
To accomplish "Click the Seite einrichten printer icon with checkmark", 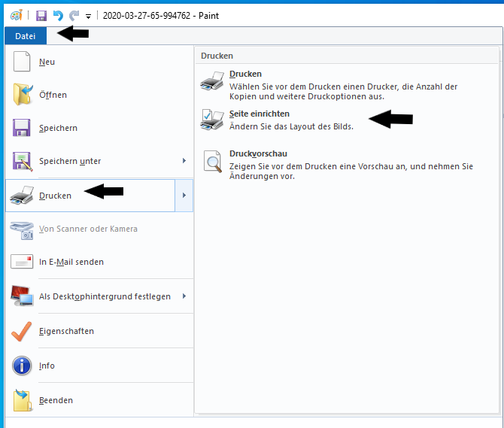I will coord(212,120).
